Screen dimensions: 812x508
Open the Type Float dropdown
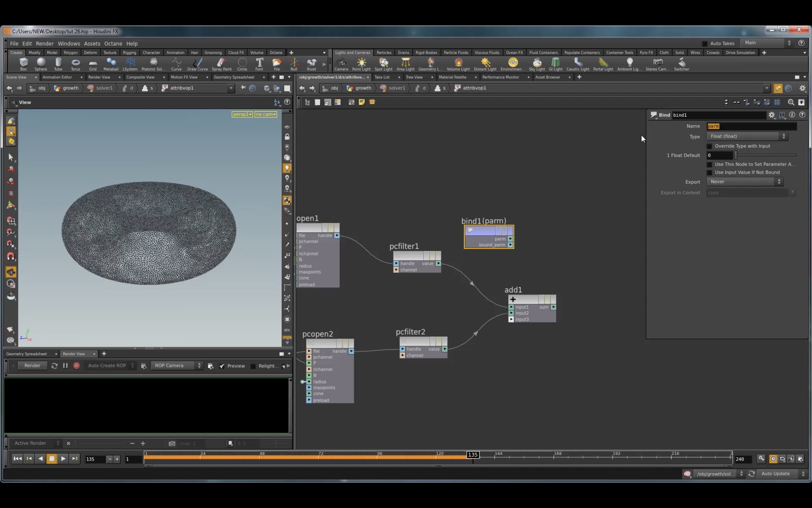pyautogui.click(x=747, y=136)
